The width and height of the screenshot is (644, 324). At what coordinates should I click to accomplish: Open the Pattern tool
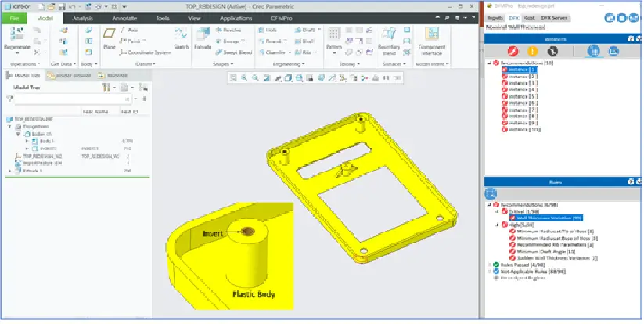pos(333,38)
